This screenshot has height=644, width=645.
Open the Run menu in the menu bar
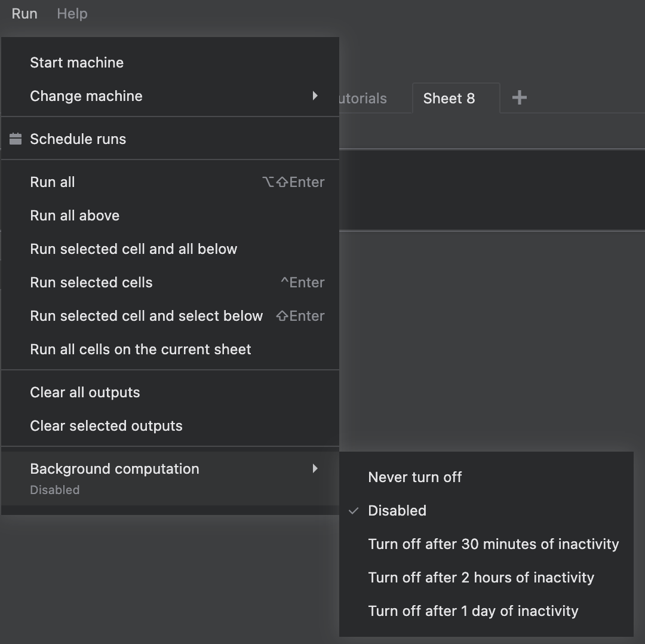coord(24,13)
